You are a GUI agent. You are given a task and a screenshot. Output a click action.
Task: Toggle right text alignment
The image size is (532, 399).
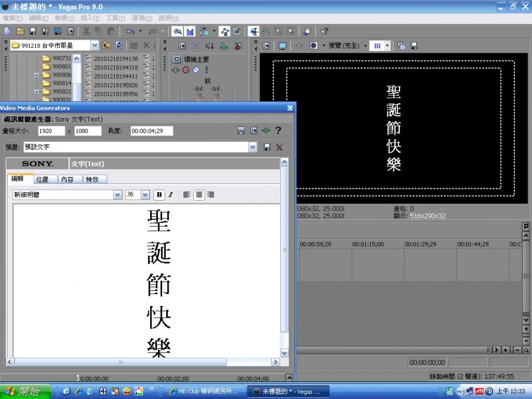click(211, 195)
